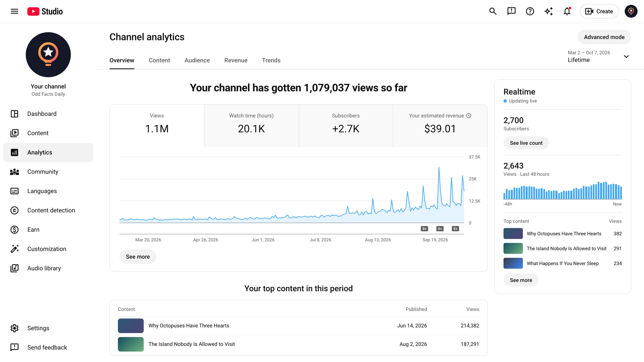Click the sparkle AI assistant icon

pyautogui.click(x=548, y=11)
